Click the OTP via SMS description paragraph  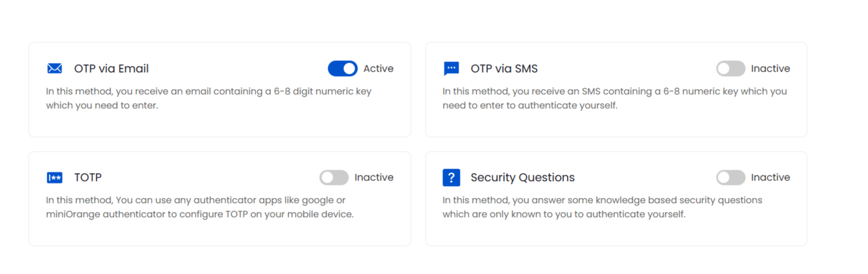click(614, 98)
